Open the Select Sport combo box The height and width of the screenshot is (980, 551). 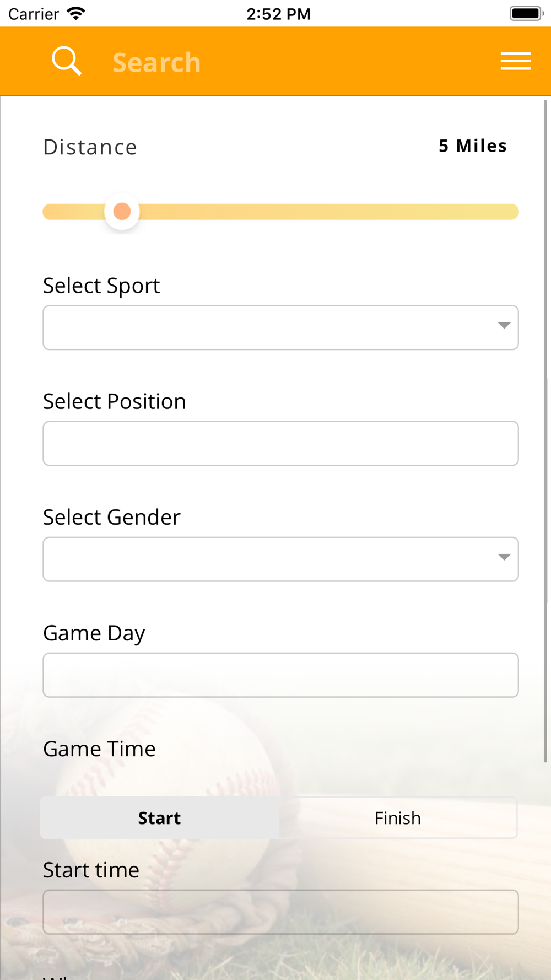[x=281, y=327]
